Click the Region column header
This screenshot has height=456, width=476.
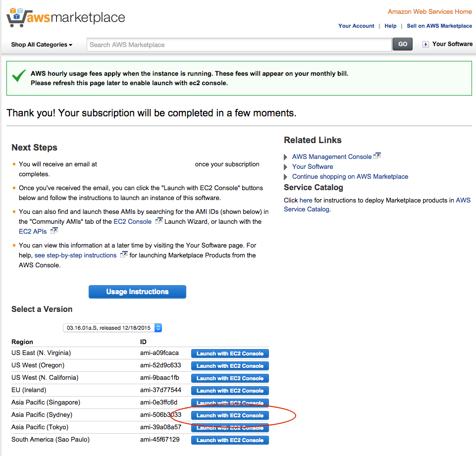[22, 342]
